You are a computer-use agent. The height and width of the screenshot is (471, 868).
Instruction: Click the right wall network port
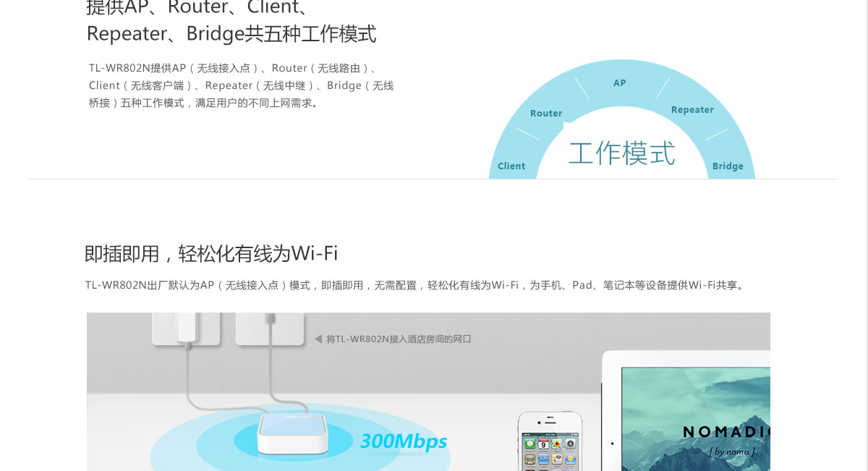click(x=270, y=329)
